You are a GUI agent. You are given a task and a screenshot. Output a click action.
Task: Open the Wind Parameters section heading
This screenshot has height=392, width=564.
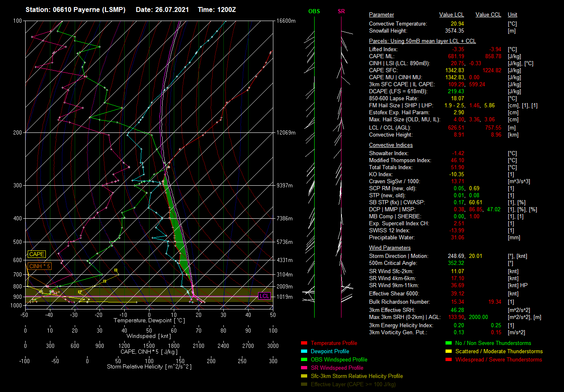tap(389, 248)
